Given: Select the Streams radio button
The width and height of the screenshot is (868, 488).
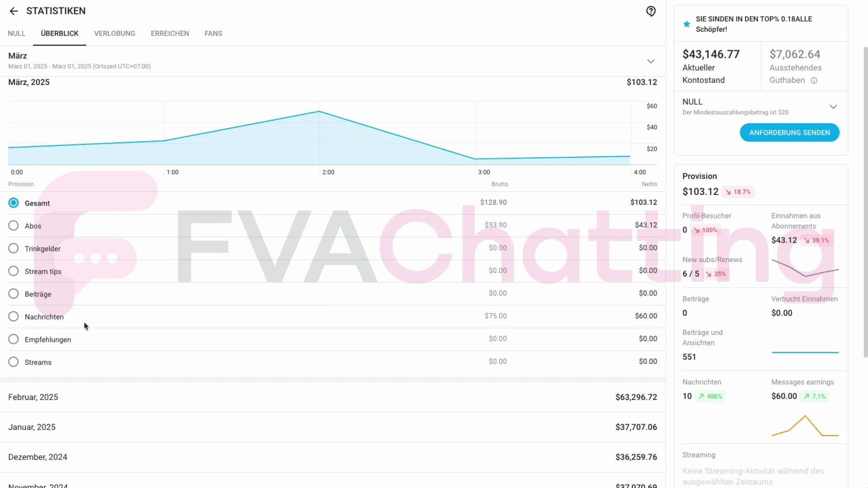Looking at the screenshot, I should point(13,361).
